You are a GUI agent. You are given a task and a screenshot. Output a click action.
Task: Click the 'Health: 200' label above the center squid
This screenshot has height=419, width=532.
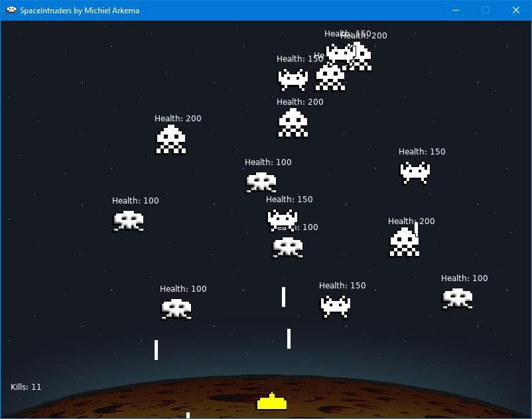(300, 101)
